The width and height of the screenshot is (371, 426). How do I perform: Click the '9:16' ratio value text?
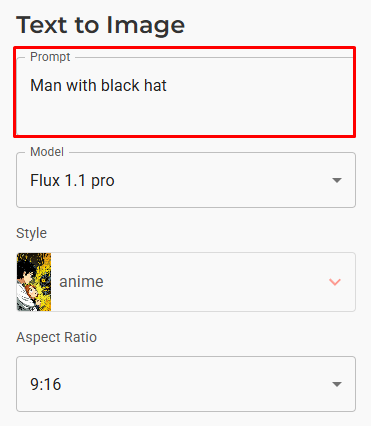click(46, 384)
